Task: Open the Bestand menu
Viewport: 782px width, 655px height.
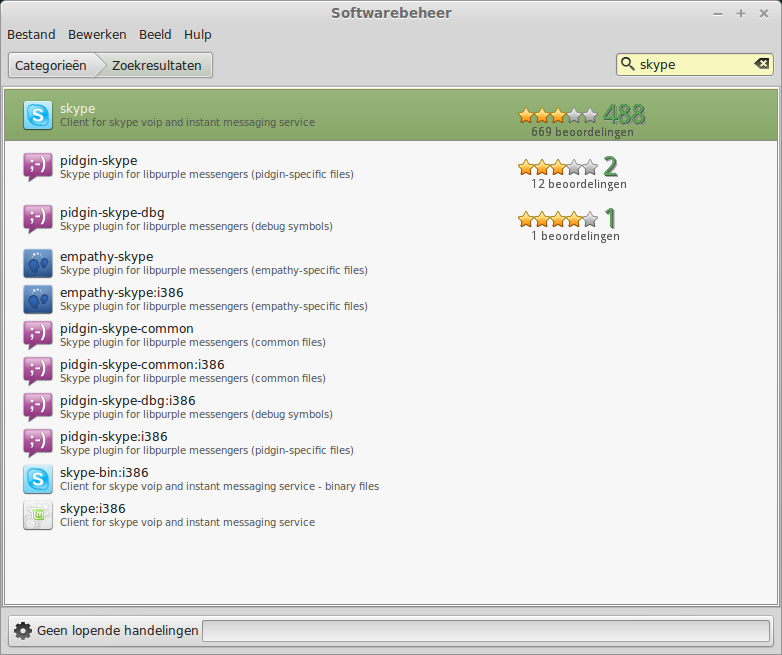Action: (x=31, y=34)
